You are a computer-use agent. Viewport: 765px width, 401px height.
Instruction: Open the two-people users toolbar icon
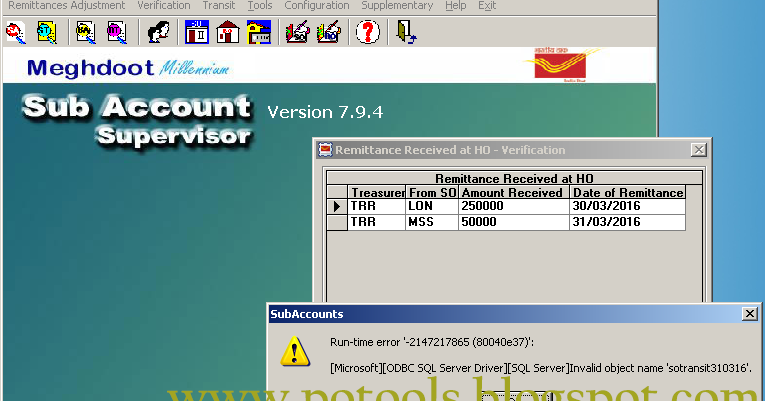158,32
